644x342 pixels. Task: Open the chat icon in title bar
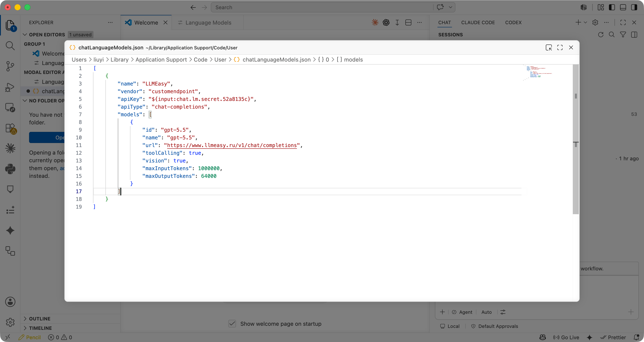coord(440,7)
